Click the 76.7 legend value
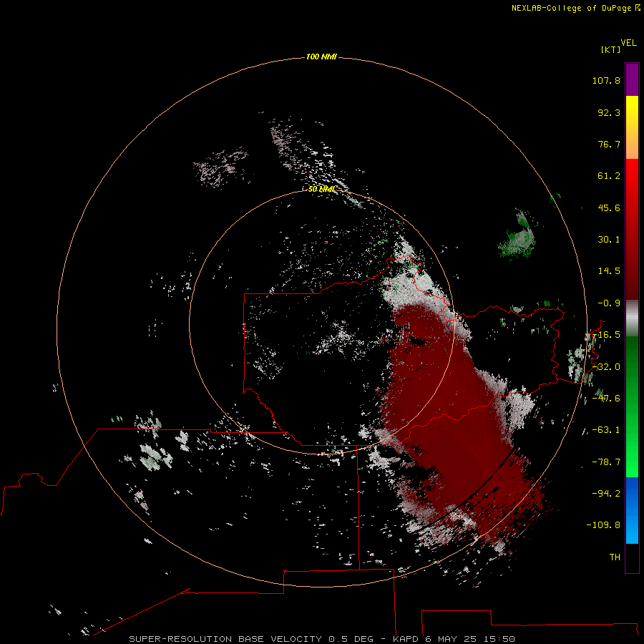 tap(609, 144)
